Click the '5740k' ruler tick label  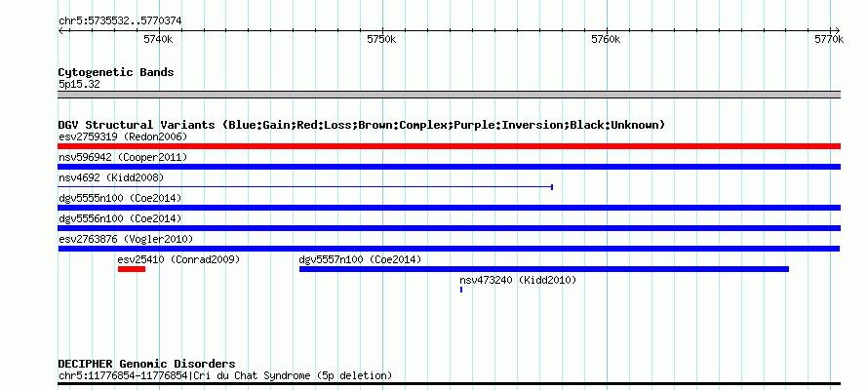[x=158, y=39]
